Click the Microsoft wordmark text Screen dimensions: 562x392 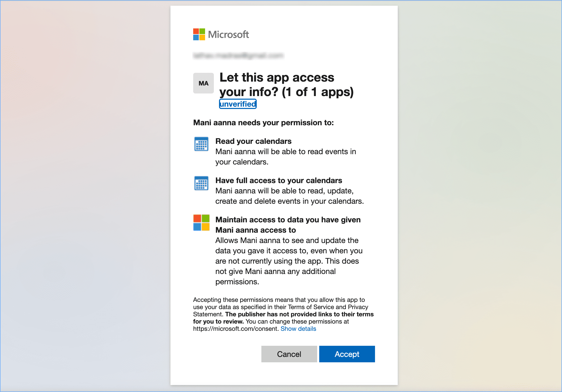(x=229, y=34)
